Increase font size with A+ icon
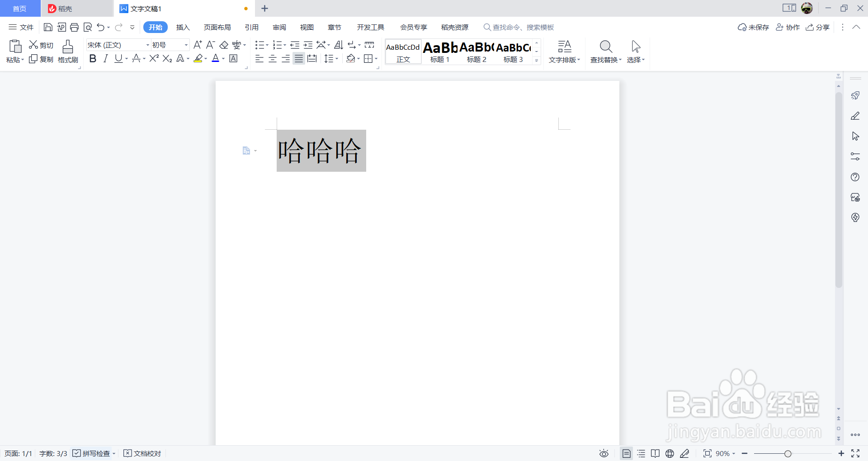Screen dimensions: 868x461 (x=198, y=45)
